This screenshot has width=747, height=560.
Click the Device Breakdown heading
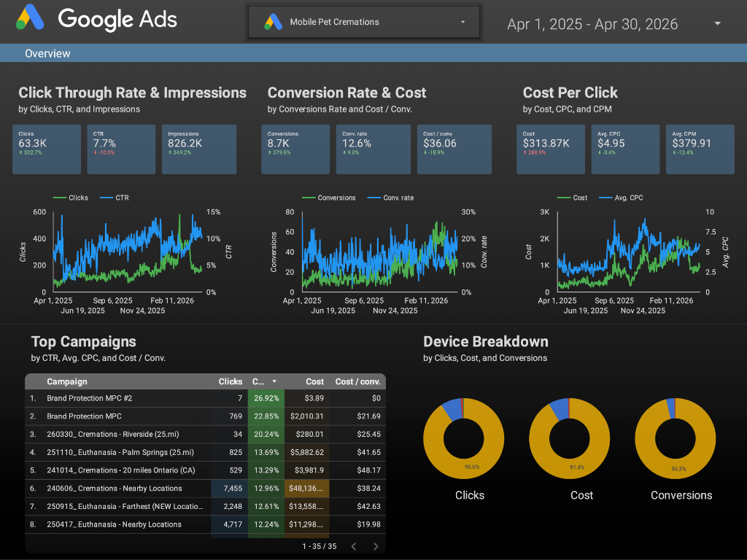coord(485,341)
